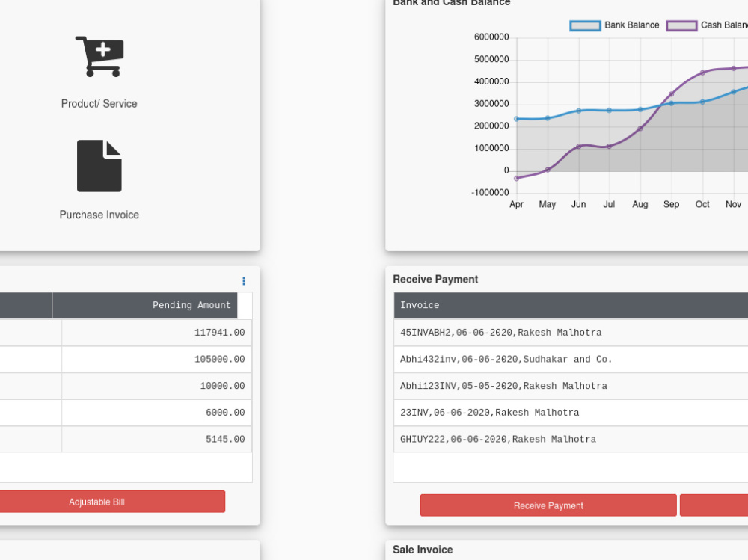Toggle Cash Balance legend swatch

[x=681, y=25]
